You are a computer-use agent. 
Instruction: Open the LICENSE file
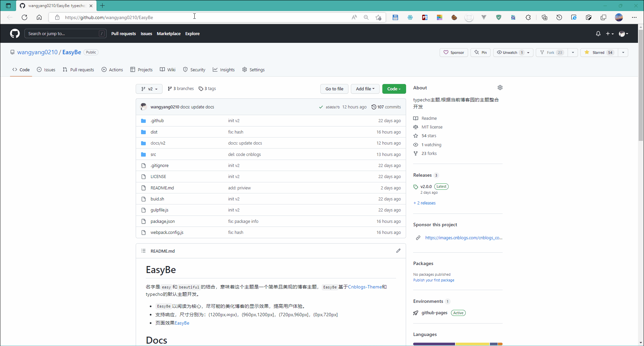[x=158, y=177]
